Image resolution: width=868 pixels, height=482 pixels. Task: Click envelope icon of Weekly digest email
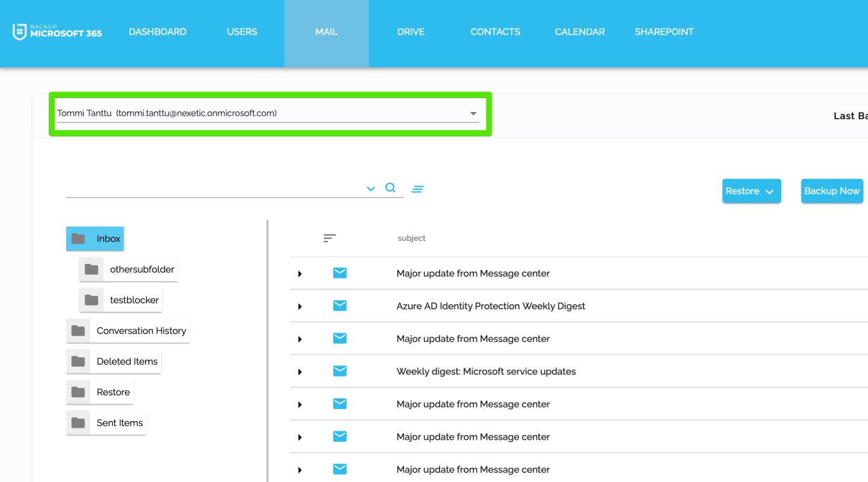[x=340, y=371]
